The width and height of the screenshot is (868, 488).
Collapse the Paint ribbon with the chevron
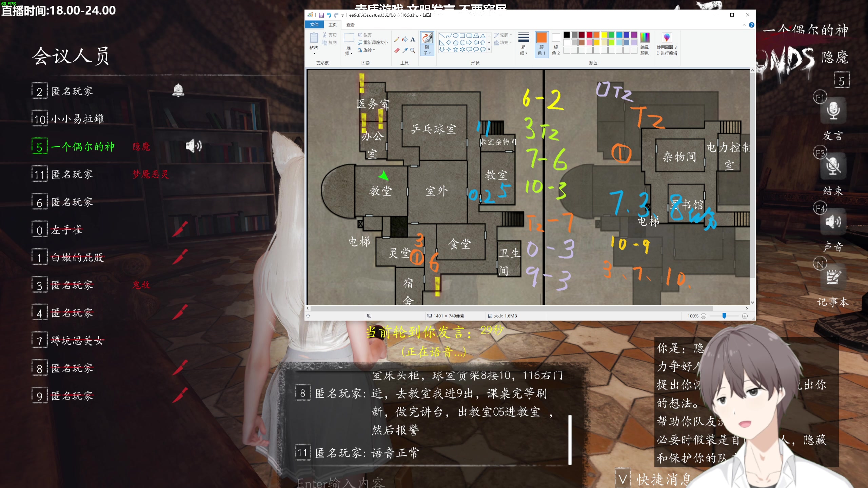tap(744, 25)
